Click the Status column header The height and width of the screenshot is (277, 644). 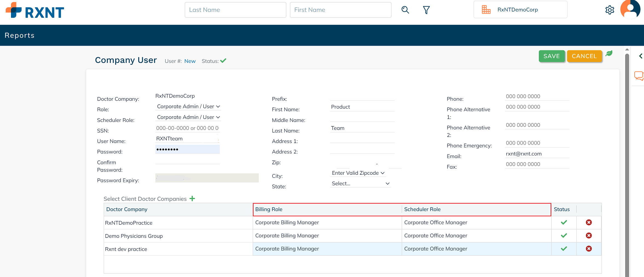[564, 209]
